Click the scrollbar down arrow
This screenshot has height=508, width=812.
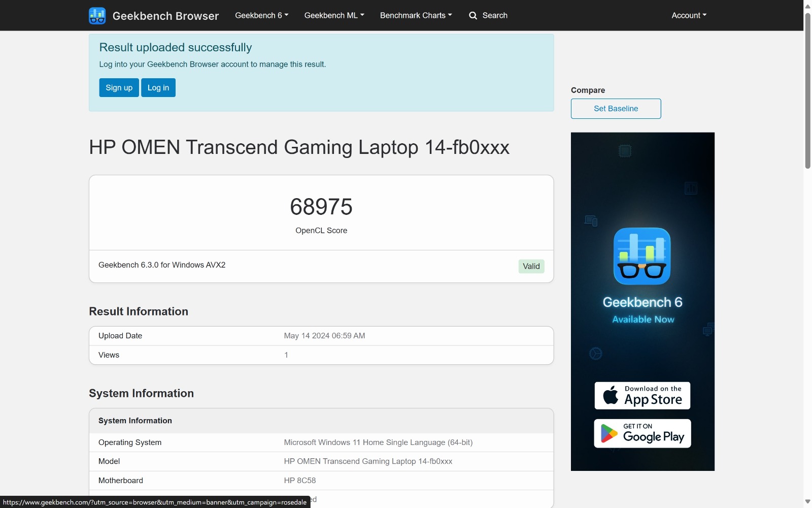click(x=807, y=501)
